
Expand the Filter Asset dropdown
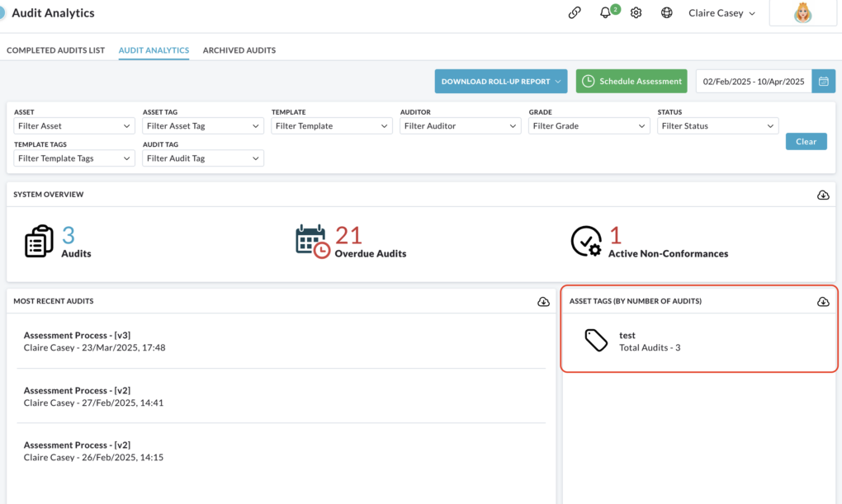coord(74,126)
